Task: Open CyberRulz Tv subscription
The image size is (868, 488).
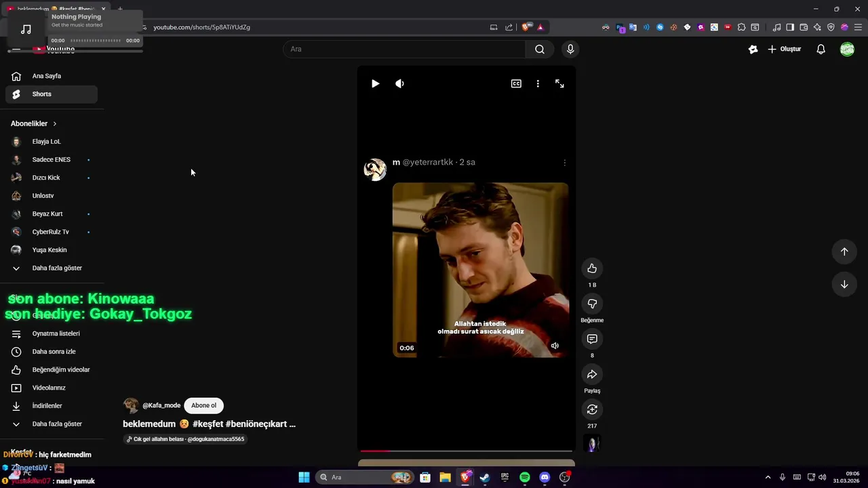Action: (52, 232)
